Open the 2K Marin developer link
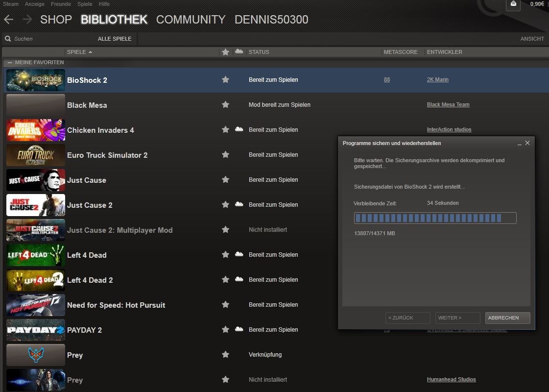 438,79
